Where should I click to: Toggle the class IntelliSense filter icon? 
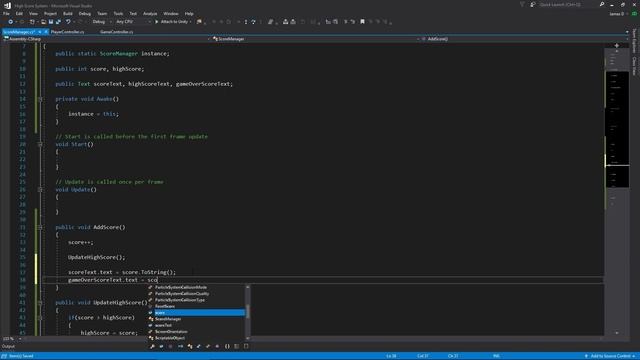[x=190, y=347]
